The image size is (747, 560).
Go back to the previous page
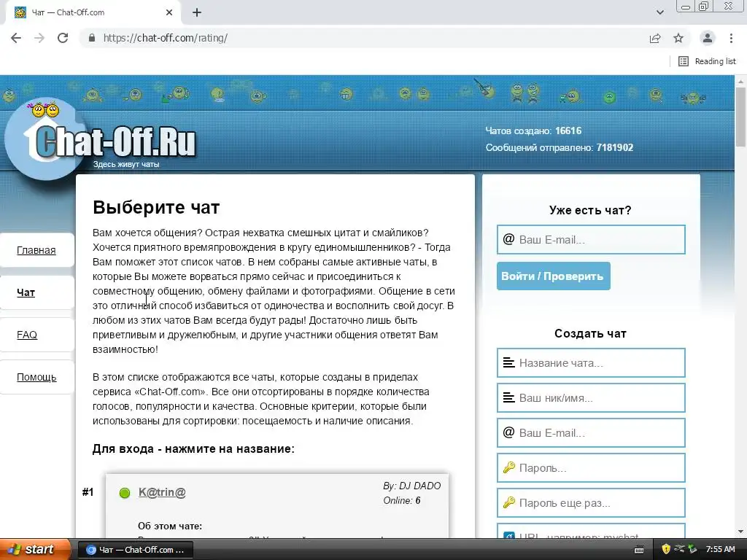(x=16, y=38)
